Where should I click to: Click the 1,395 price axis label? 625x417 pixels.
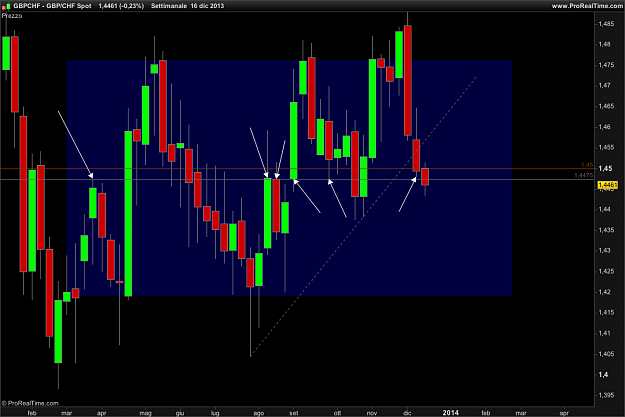point(606,395)
